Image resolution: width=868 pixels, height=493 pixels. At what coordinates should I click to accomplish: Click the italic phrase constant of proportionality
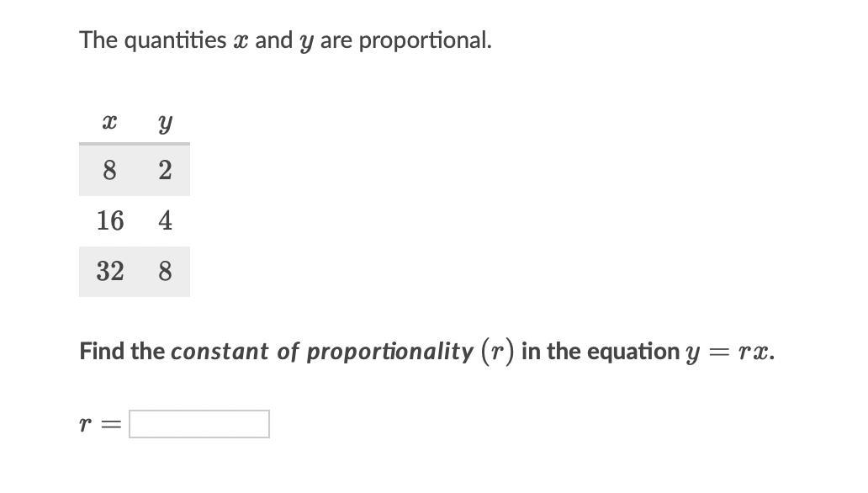(322, 352)
